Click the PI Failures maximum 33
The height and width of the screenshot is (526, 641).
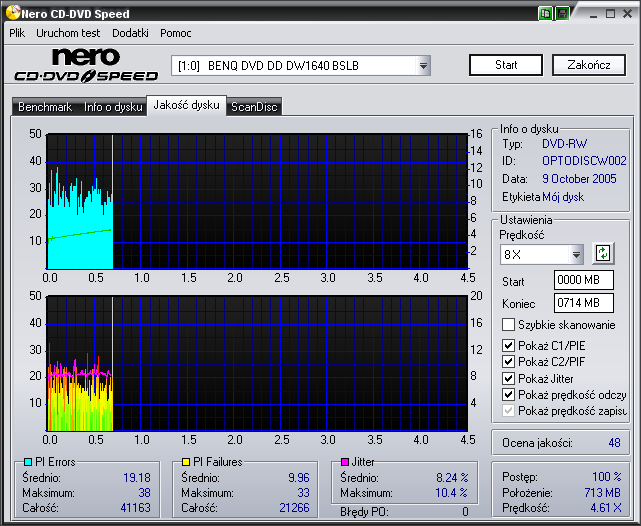(x=303, y=493)
